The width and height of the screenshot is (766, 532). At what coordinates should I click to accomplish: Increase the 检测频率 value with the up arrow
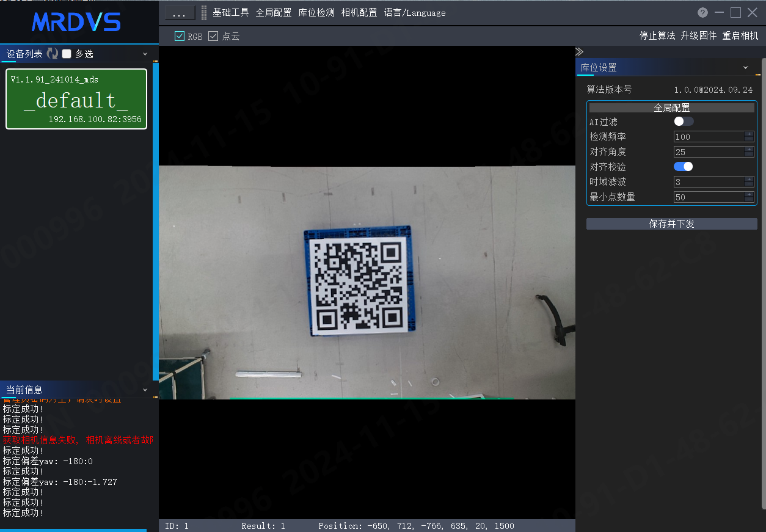(x=750, y=134)
